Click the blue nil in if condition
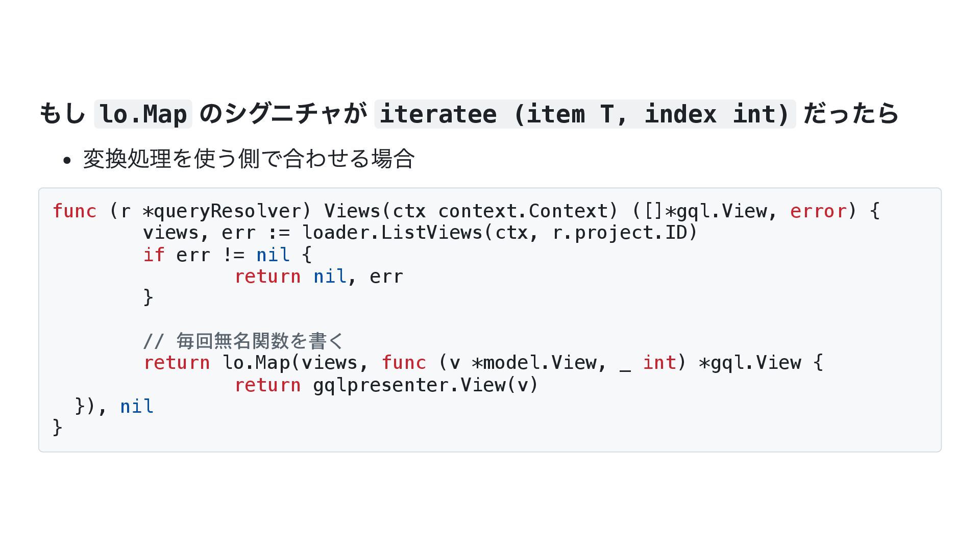Screen dimensions: 980x551 pyautogui.click(x=273, y=255)
